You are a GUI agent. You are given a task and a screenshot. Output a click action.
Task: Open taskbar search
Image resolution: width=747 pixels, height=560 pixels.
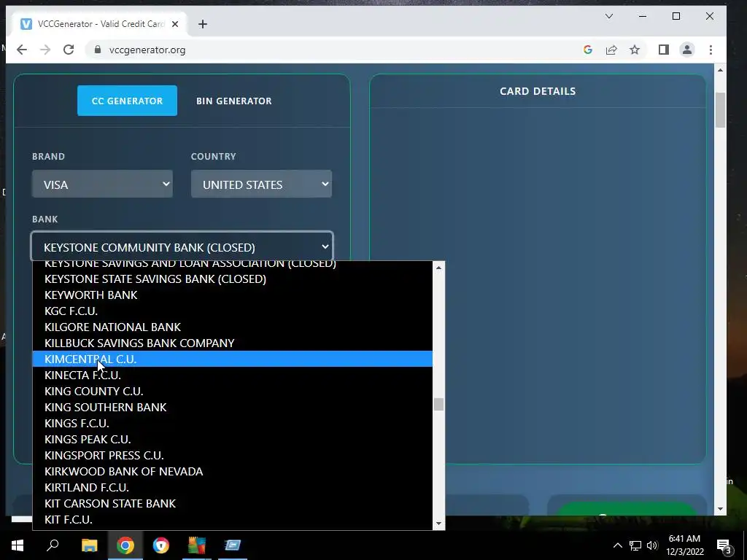tap(53, 545)
